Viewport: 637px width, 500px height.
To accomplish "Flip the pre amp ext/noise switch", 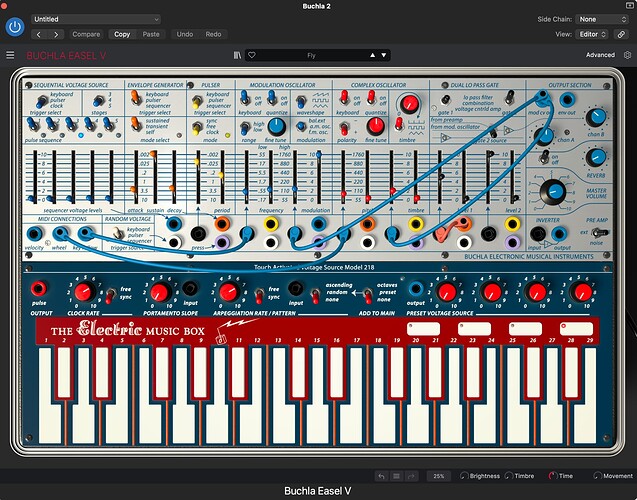I will coord(600,233).
